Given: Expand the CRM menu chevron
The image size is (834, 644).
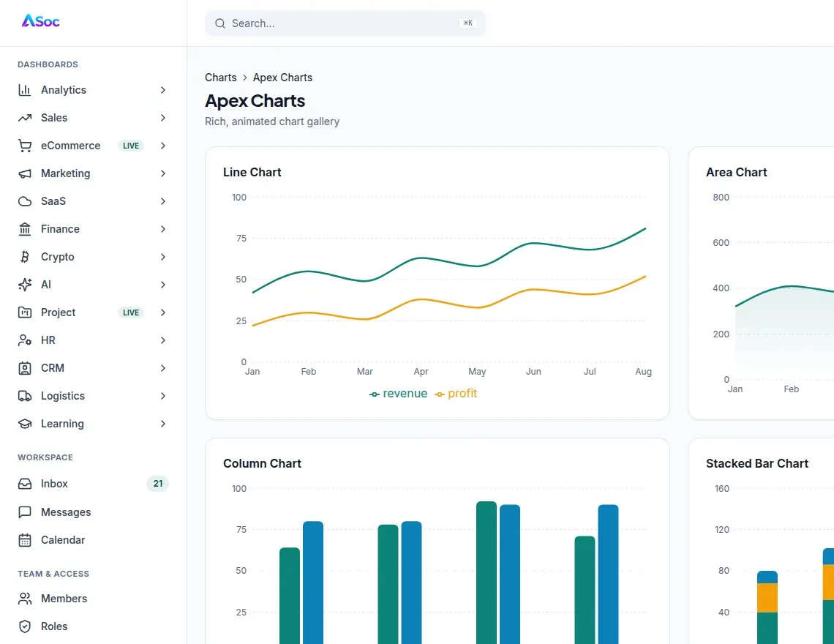Looking at the screenshot, I should pyautogui.click(x=162, y=368).
